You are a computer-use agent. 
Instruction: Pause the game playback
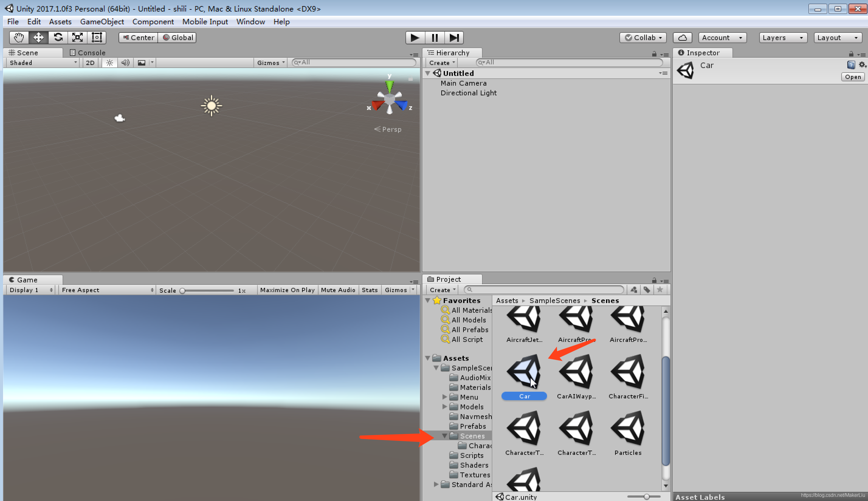pos(435,38)
